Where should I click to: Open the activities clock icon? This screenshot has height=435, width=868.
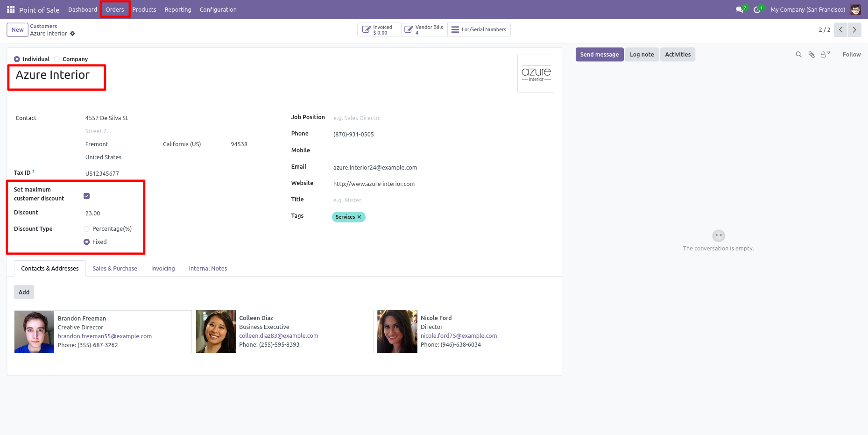[x=758, y=9]
